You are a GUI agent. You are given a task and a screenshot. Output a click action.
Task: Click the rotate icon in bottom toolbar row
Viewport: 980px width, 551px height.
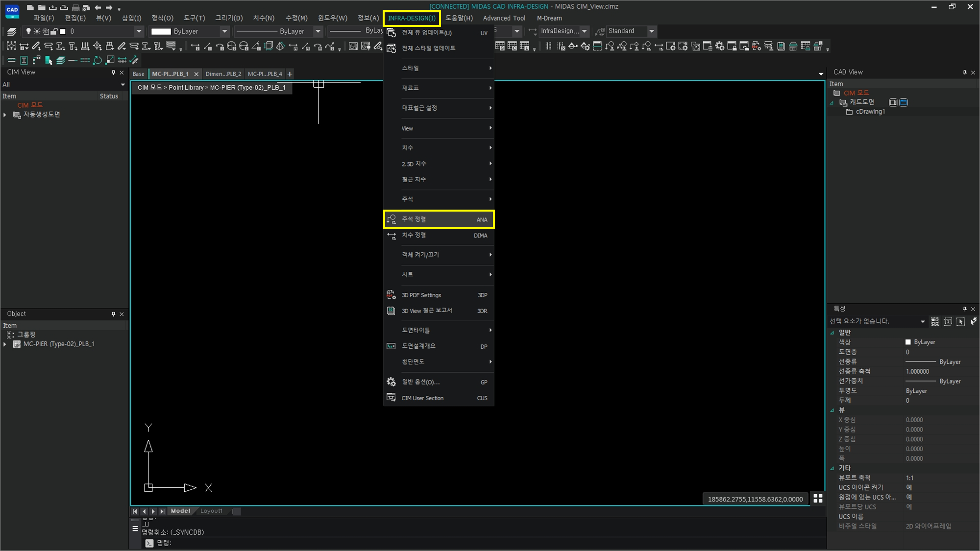98,60
